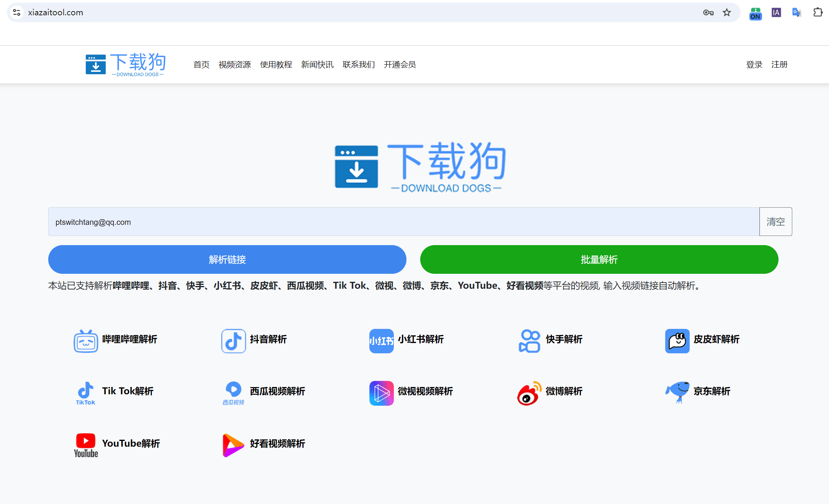
Task: Open 哔哩哔哩解析 link text
Action: [x=130, y=339]
